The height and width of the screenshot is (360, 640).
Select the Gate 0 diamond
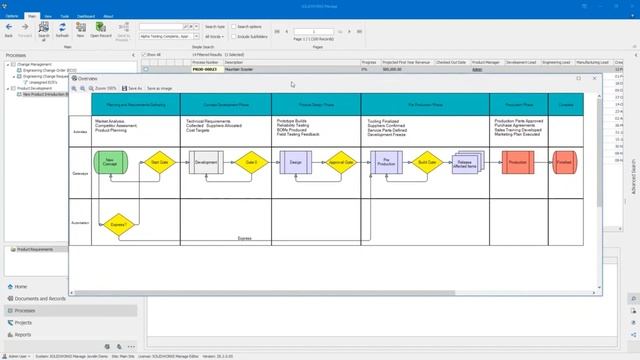(251, 162)
